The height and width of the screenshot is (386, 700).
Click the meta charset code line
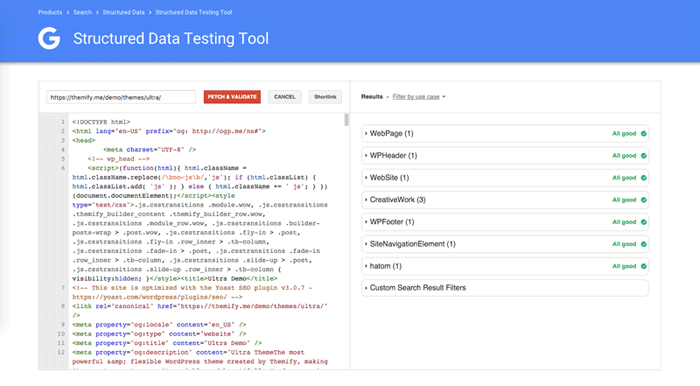tap(150, 149)
